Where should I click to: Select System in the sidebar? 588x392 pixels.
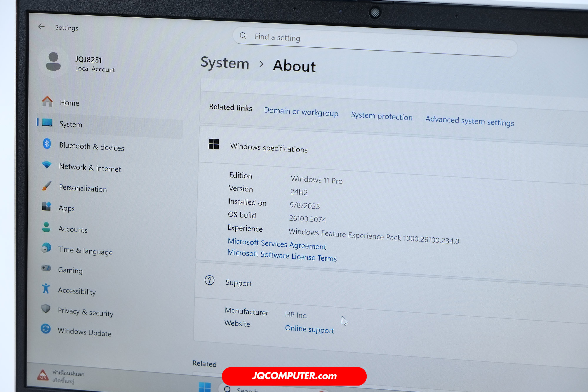pyautogui.click(x=110, y=126)
